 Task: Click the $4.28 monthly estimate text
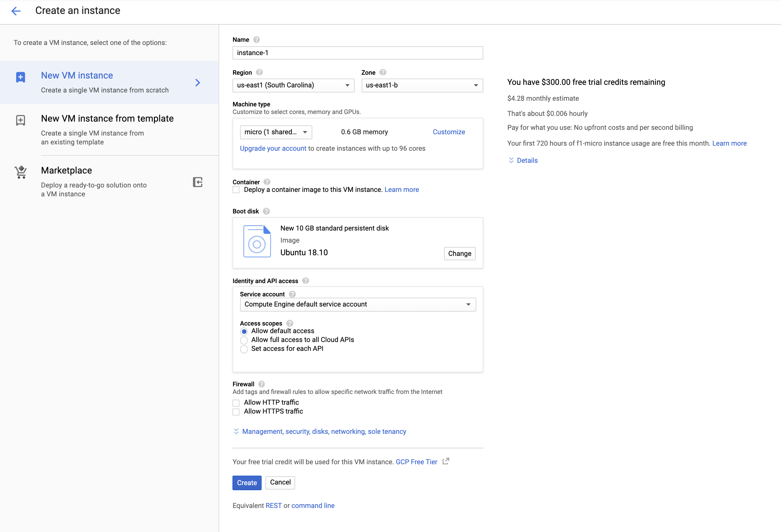(543, 98)
